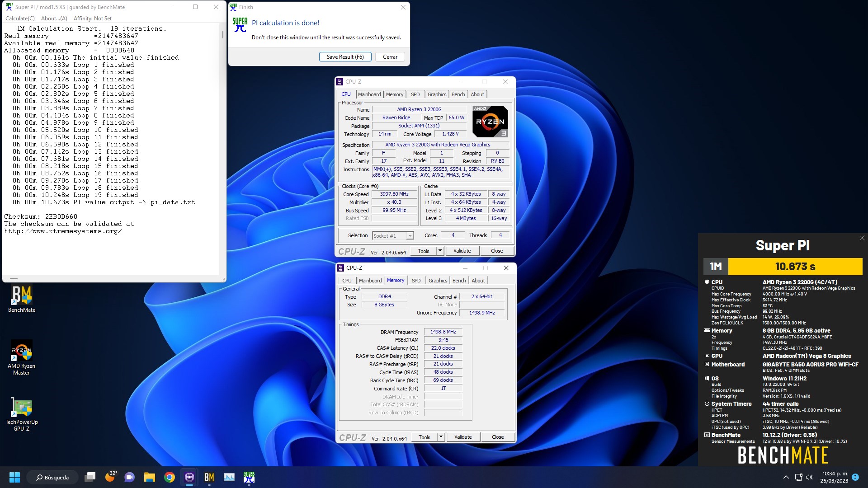This screenshot has height=488, width=868.
Task: Select Graphics tab in upper CPU-Z
Action: coord(437,94)
